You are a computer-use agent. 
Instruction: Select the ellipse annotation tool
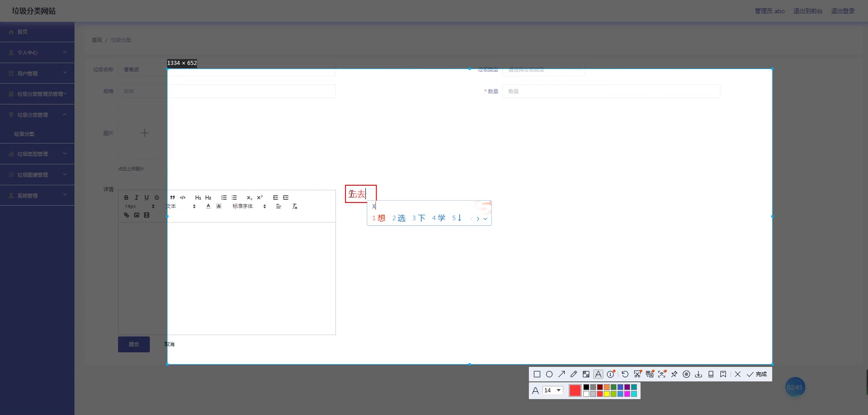[x=549, y=374]
